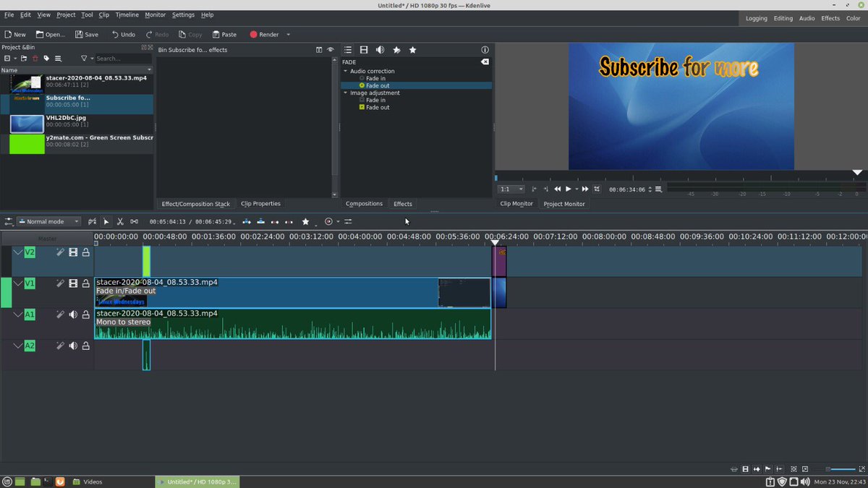Image resolution: width=868 pixels, height=488 pixels.
Task: Switch to Compositions tab
Action: (x=364, y=204)
